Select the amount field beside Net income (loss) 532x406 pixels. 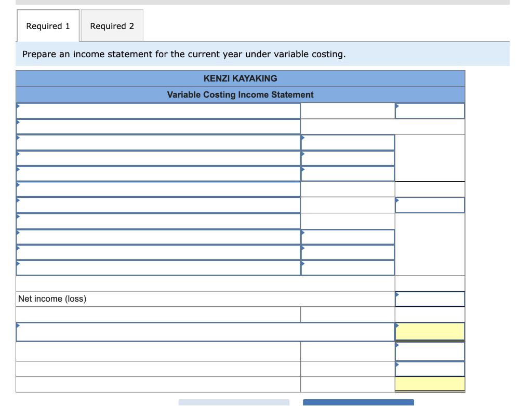pos(430,299)
